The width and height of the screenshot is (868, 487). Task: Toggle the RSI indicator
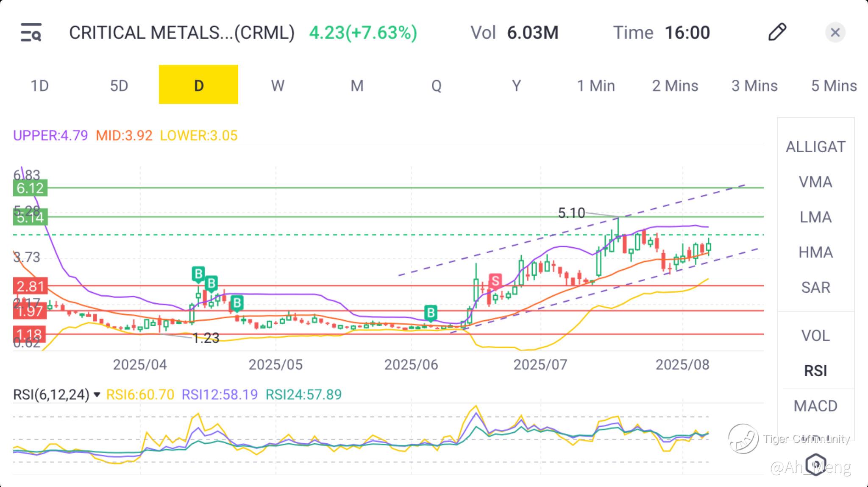coord(815,371)
